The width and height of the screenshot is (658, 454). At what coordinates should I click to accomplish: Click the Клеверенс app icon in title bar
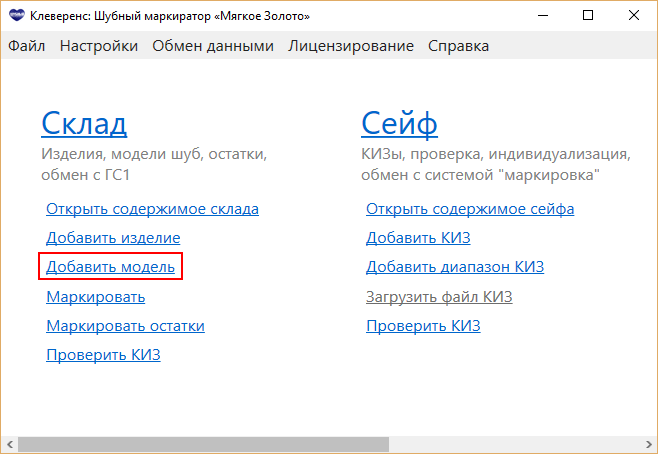[x=17, y=16]
